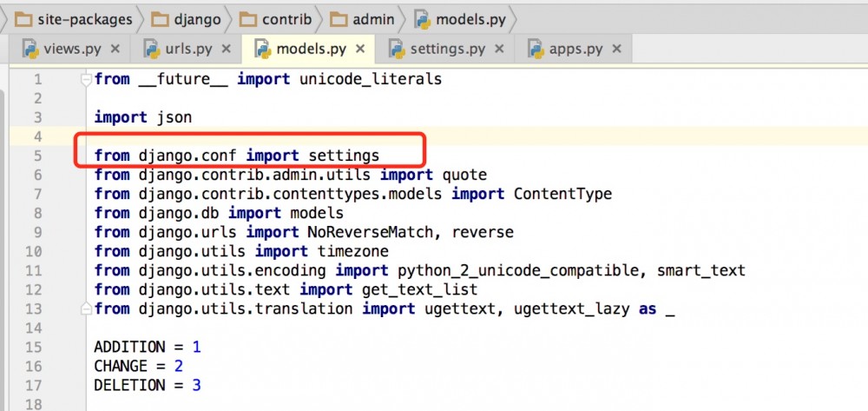Click models.py Python file icon in breadcrumb
This screenshot has width=868, height=411.
(x=423, y=18)
